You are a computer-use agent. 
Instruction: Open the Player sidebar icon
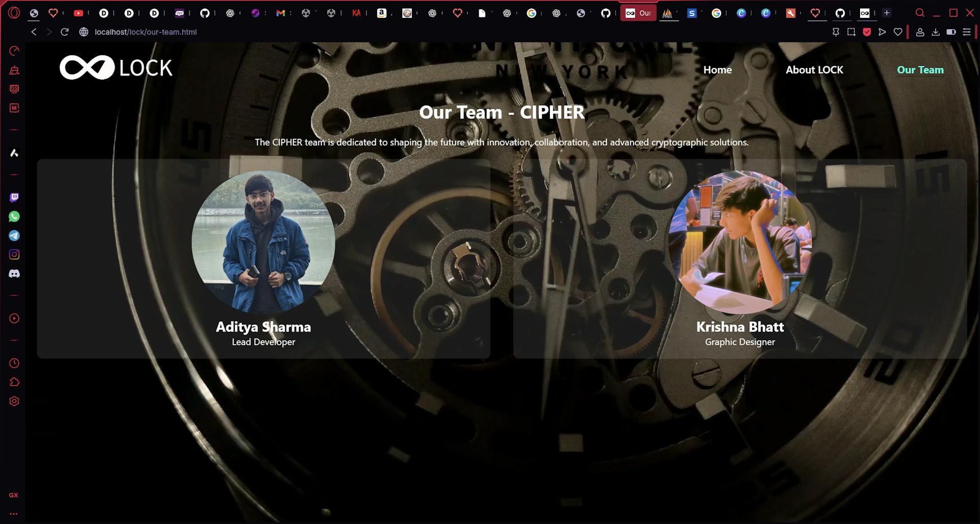[x=14, y=319]
